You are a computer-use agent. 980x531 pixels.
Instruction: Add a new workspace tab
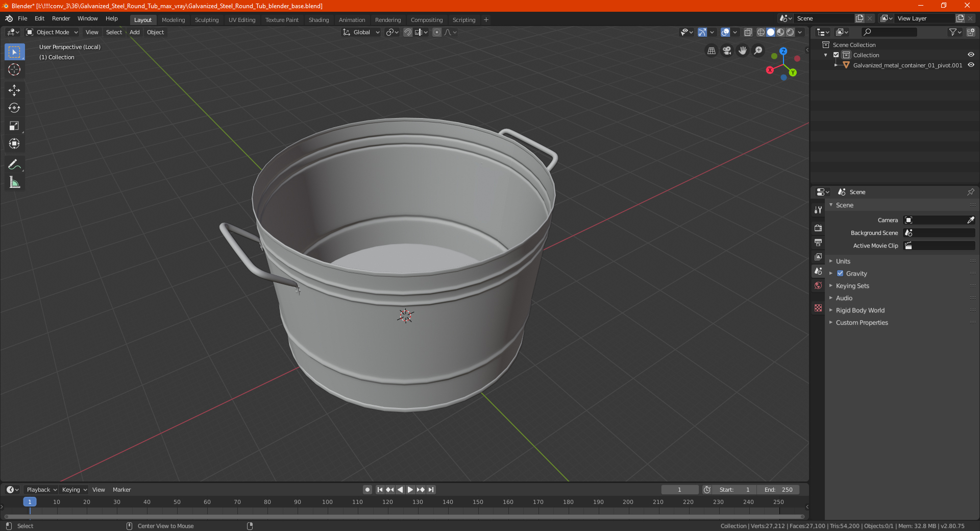[x=486, y=20]
